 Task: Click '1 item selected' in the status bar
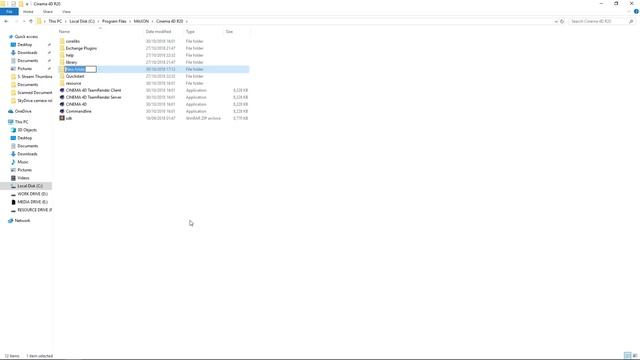(40, 356)
